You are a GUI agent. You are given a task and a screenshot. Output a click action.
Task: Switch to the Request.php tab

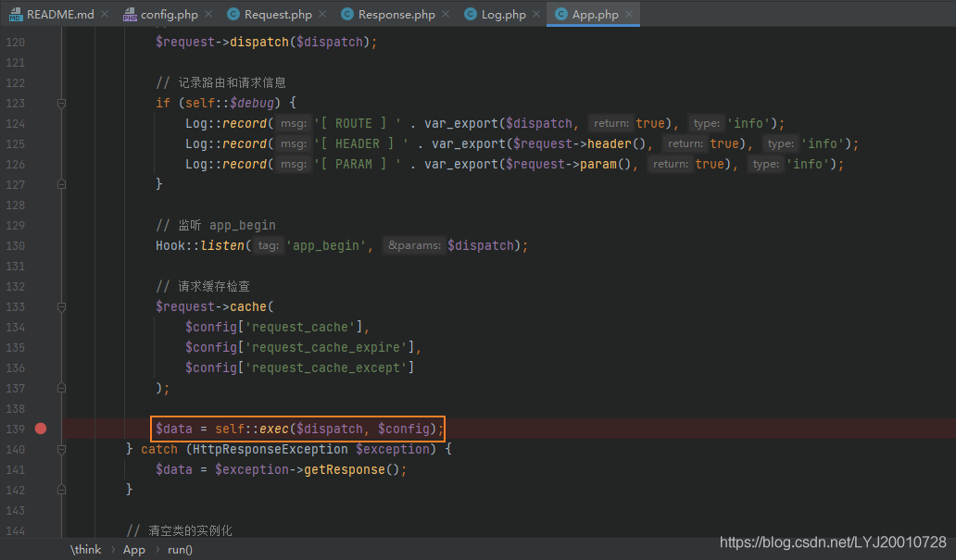277,14
